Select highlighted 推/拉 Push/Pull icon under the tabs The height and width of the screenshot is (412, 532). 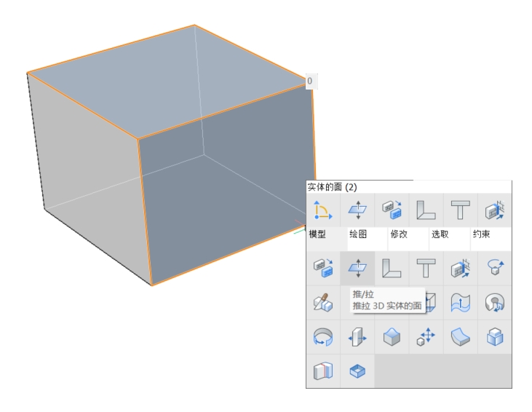pyautogui.click(x=357, y=268)
